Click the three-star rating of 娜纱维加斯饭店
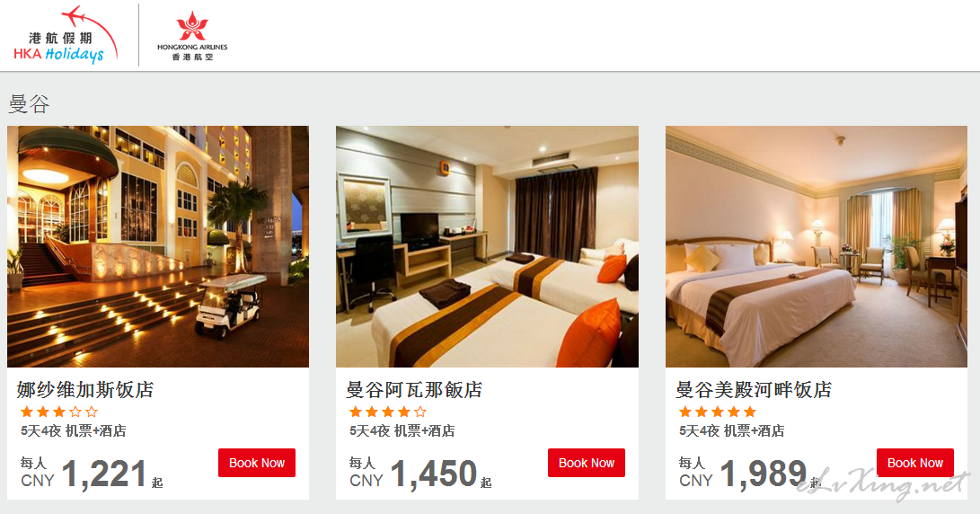The image size is (980, 514). (x=59, y=412)
